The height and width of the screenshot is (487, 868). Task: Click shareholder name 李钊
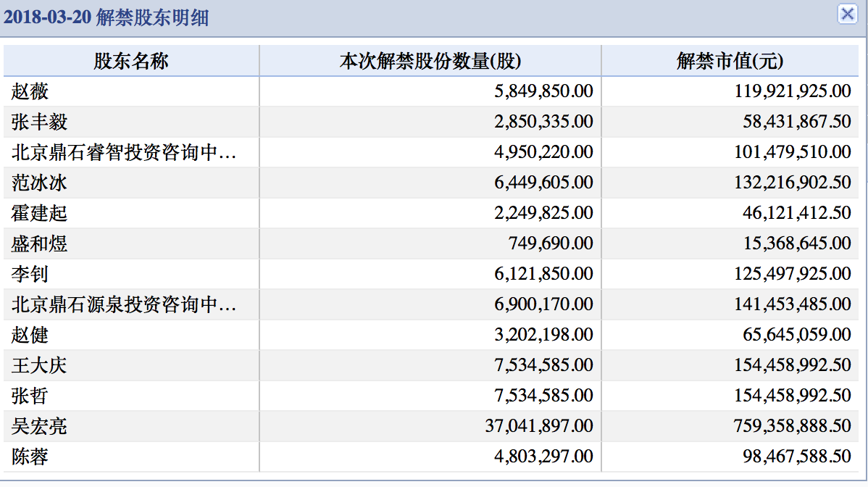(x=30, y=274)
